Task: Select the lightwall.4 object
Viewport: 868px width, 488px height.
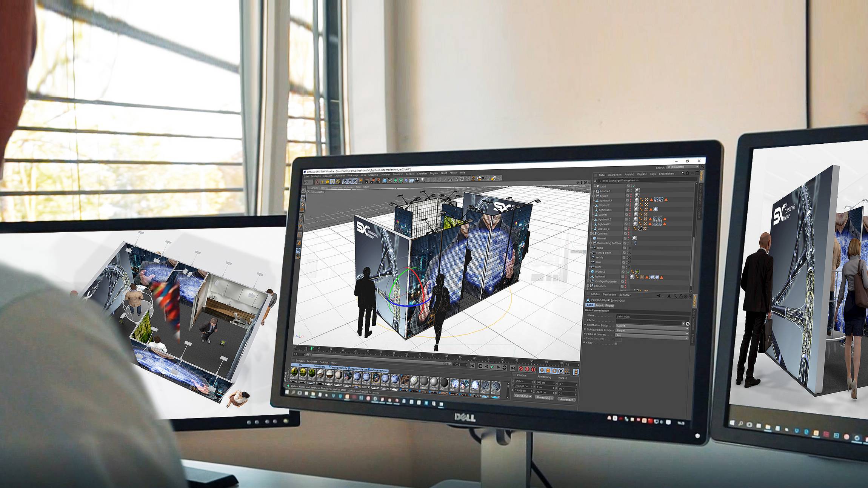Action: 606,201
